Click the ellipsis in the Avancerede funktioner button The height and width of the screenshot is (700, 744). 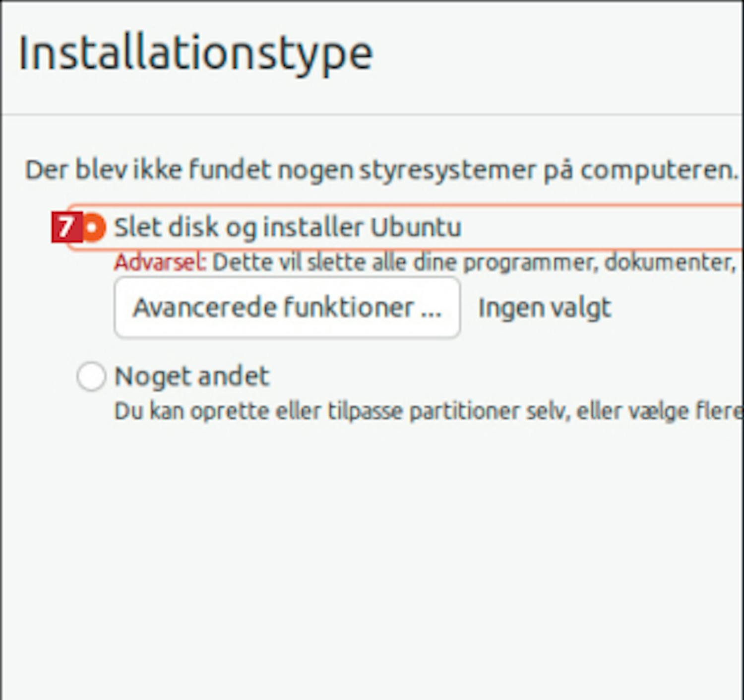coord(431,309)
